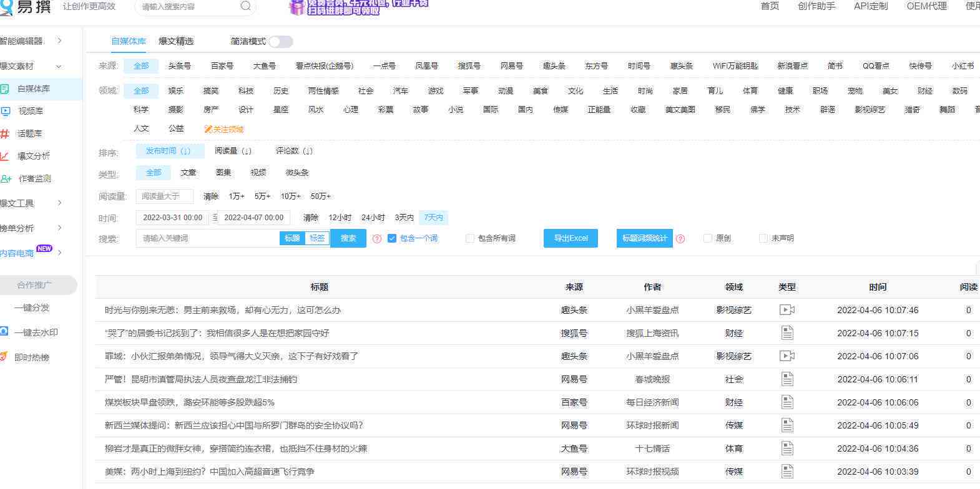Sort by 评论数
The image size is (980, 489).
click(x=294, y=151)
